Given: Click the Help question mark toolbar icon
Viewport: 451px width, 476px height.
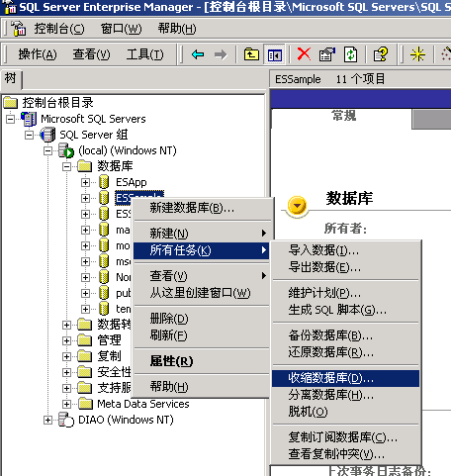Looking at the screenshot, I should tap(381, 54).
